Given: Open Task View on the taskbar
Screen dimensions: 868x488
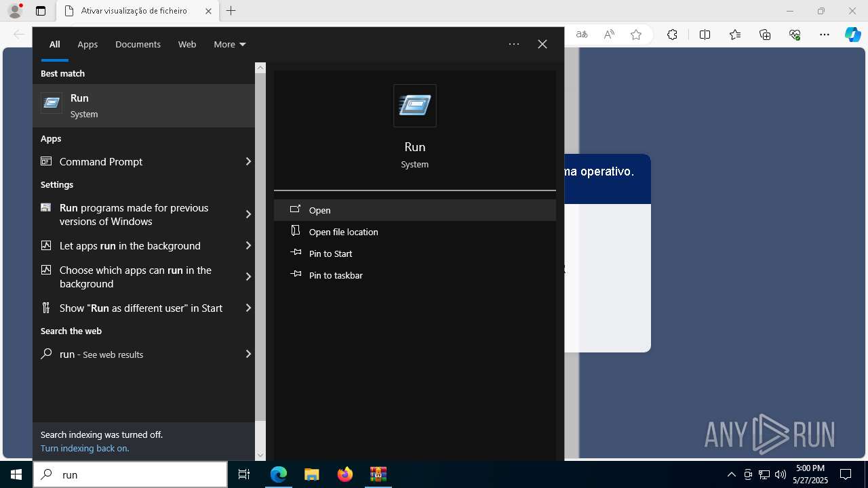Looking at the screenshot, I should pos(244,474).
